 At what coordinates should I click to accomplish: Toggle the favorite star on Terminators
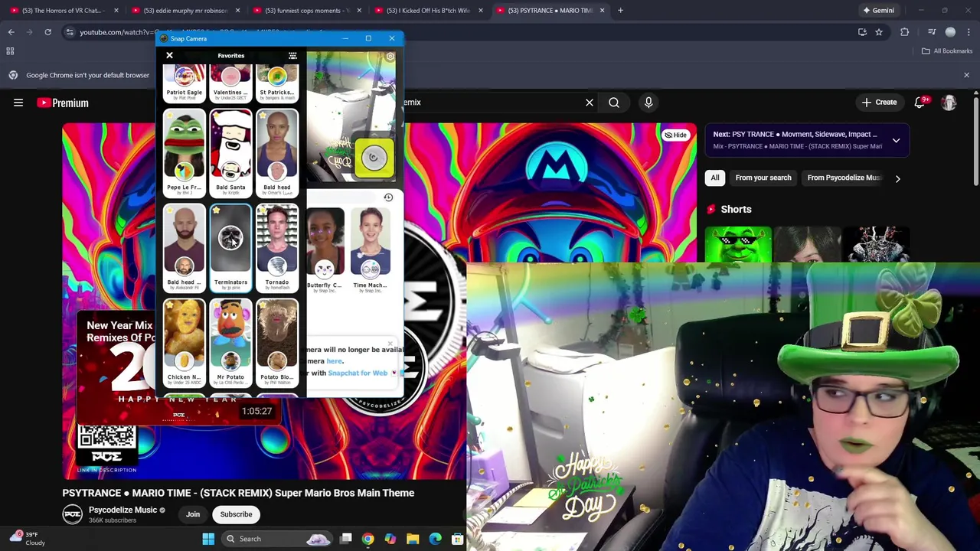(216, 211)
